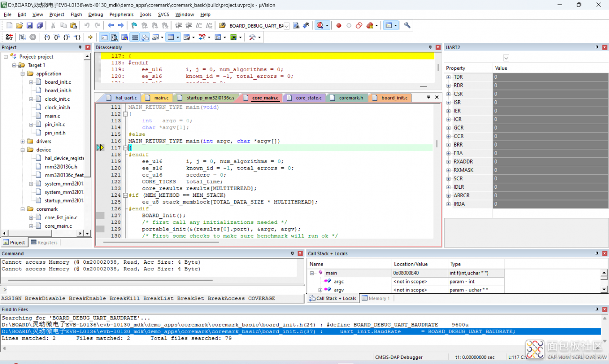Image resolution: width=609 pixels, height=364 pixels.
Task: Open the Peripherals menu
Action: coord(121,15)
